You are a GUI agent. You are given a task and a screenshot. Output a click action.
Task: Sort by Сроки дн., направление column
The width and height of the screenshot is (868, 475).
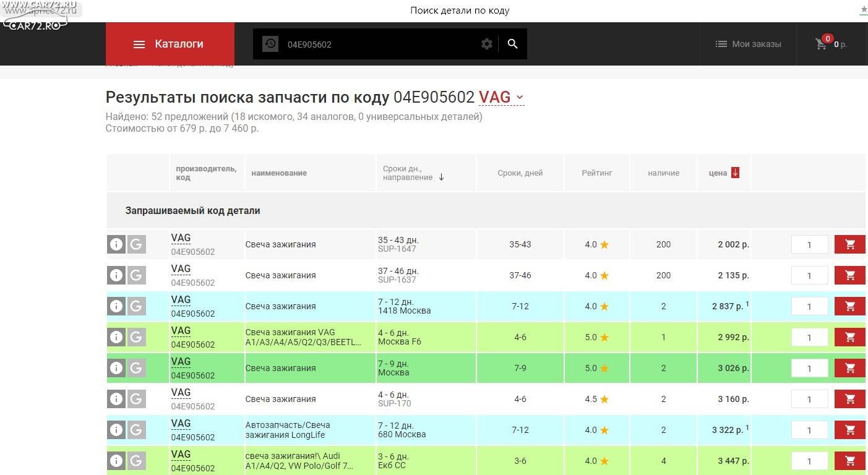413,173
